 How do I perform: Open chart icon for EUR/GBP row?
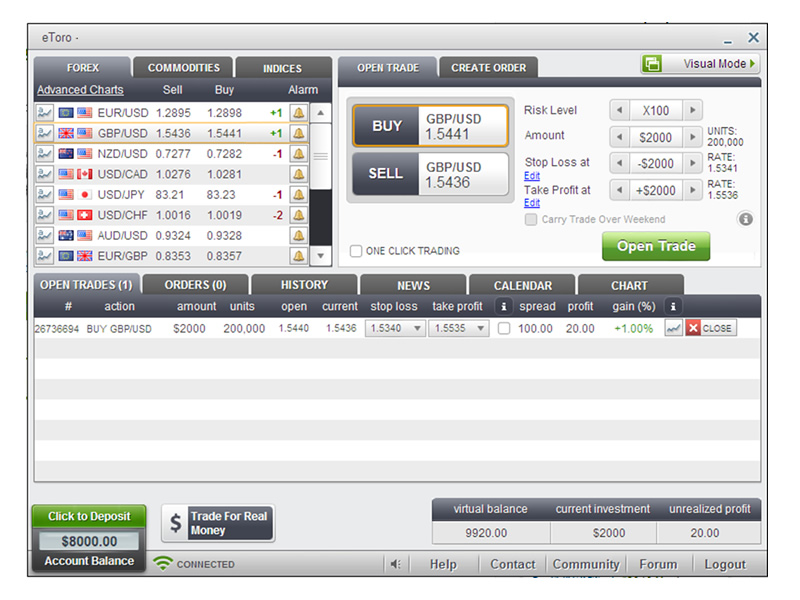45,256
